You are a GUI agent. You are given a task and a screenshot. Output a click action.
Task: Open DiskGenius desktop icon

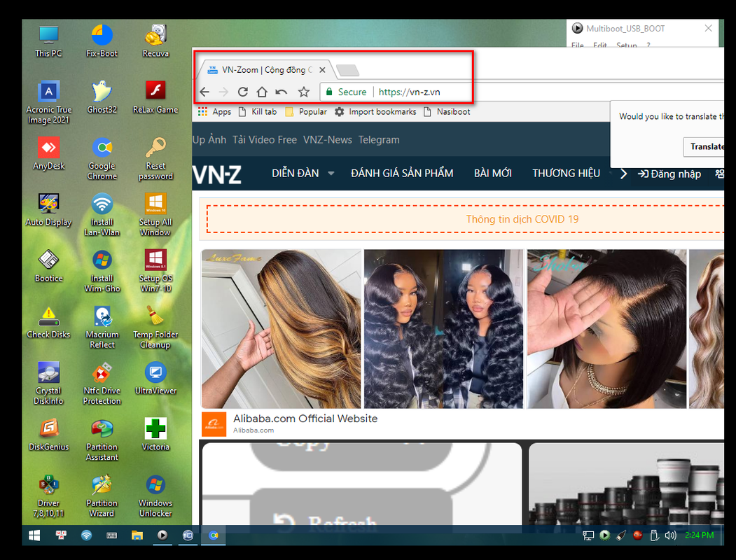click(49, 435)
